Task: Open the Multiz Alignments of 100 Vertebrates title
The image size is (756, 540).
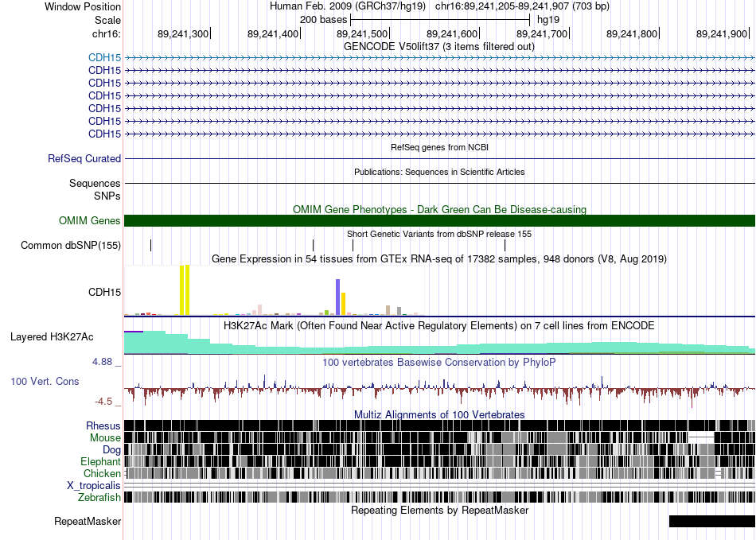Action: tap(439, 415)
